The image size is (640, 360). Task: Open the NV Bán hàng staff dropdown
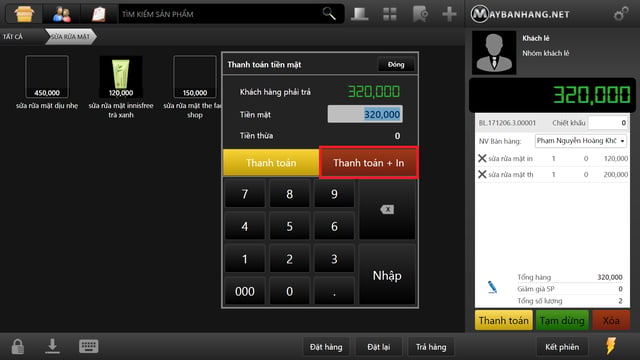pyautogui.click(x=580, y=141)
